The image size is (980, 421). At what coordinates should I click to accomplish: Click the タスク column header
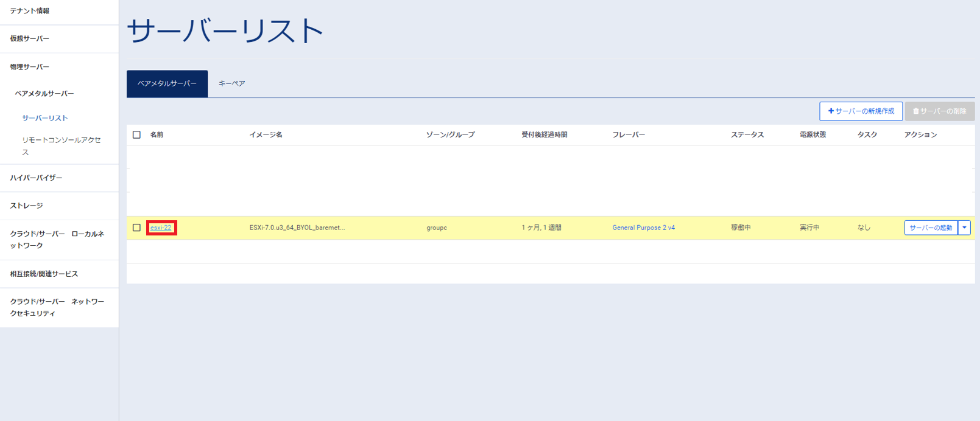(867, 135)
